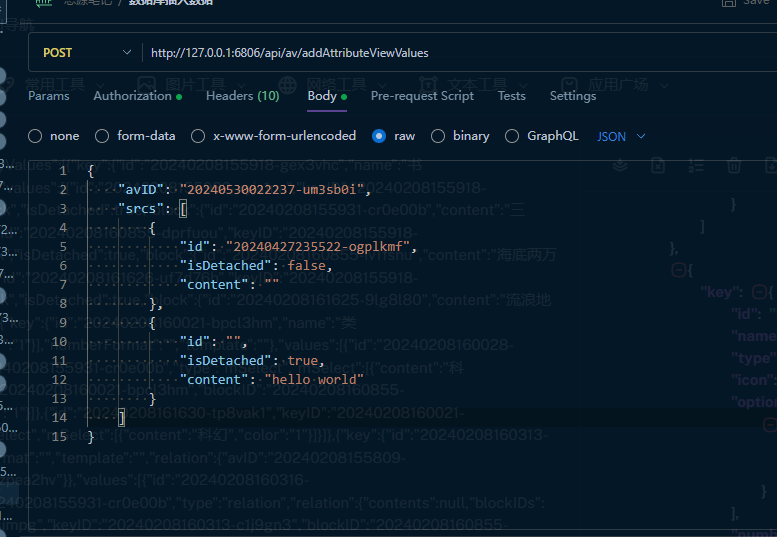This screenshot has width=777, height=537.
Task: Click the faded layers stack icon
Action: pos(620,164)
